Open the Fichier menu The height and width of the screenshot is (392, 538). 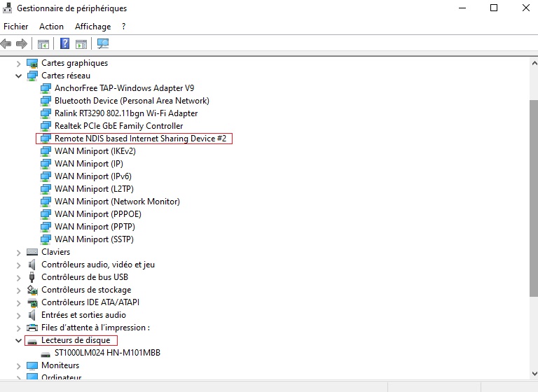pyautogui.click(x=16, y=27)
